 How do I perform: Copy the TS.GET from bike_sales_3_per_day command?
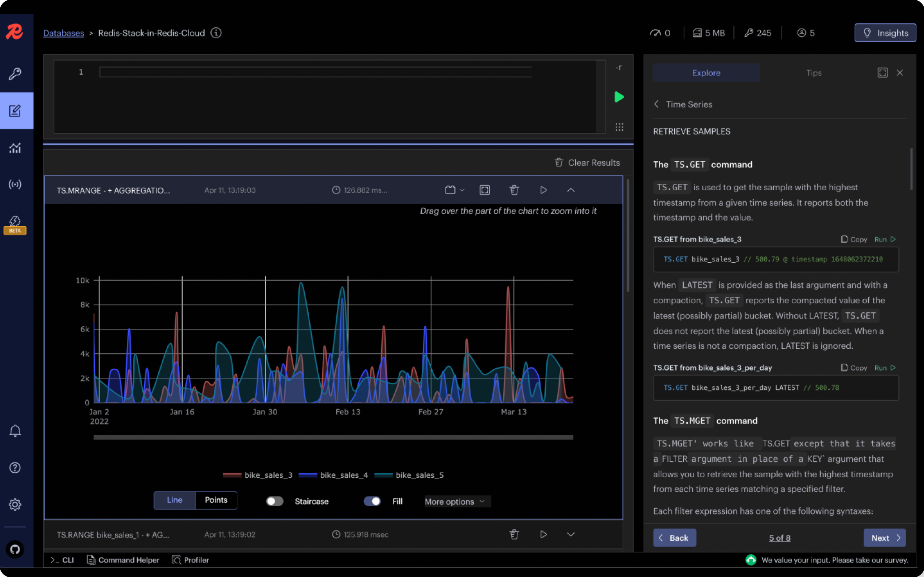click(854, 368)
